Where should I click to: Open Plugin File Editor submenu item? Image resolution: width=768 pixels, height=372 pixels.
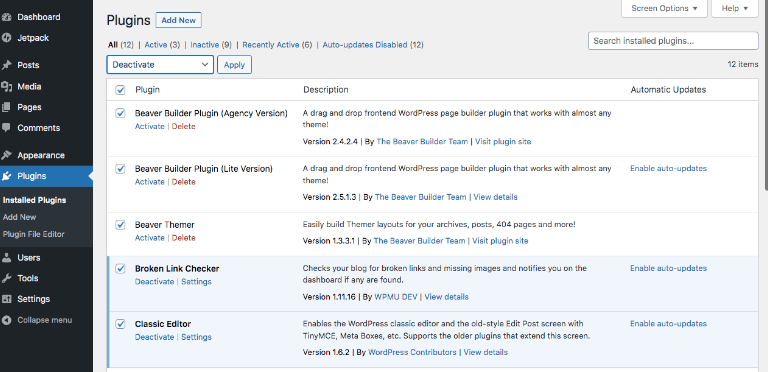33,234
